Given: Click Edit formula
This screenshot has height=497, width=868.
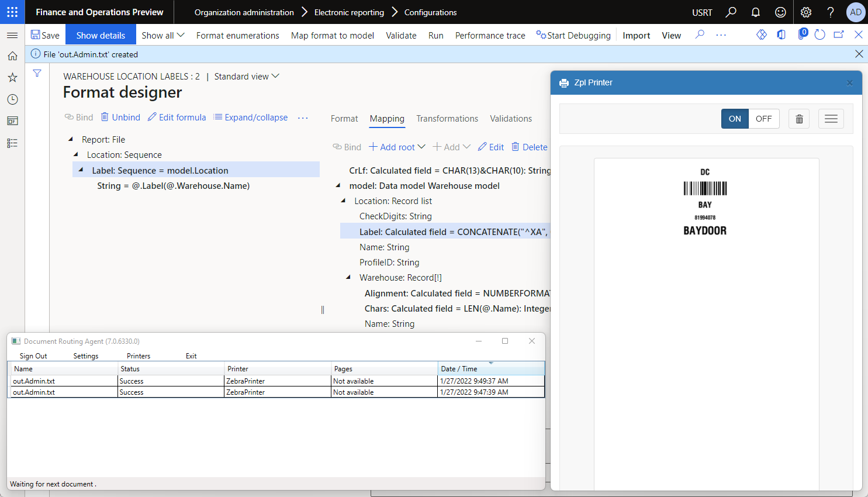Looking at the screenshot, I should click(177, 117).
